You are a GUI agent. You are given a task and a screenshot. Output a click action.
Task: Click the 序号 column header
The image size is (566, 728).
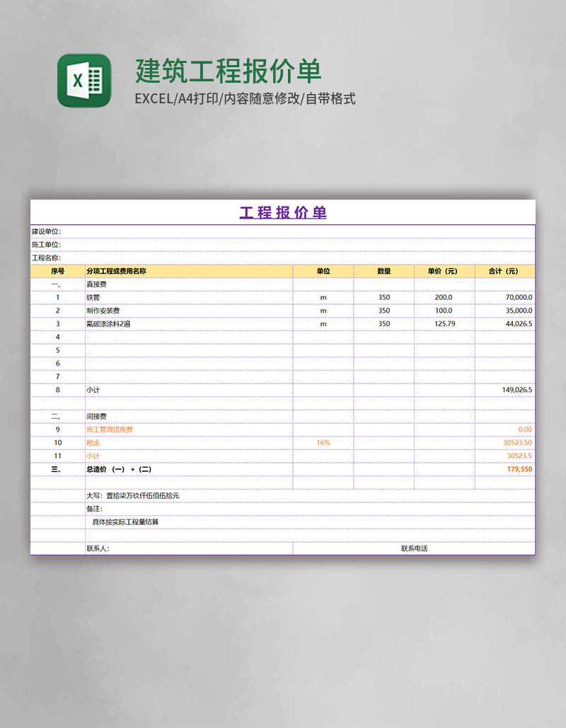(57, 271)
